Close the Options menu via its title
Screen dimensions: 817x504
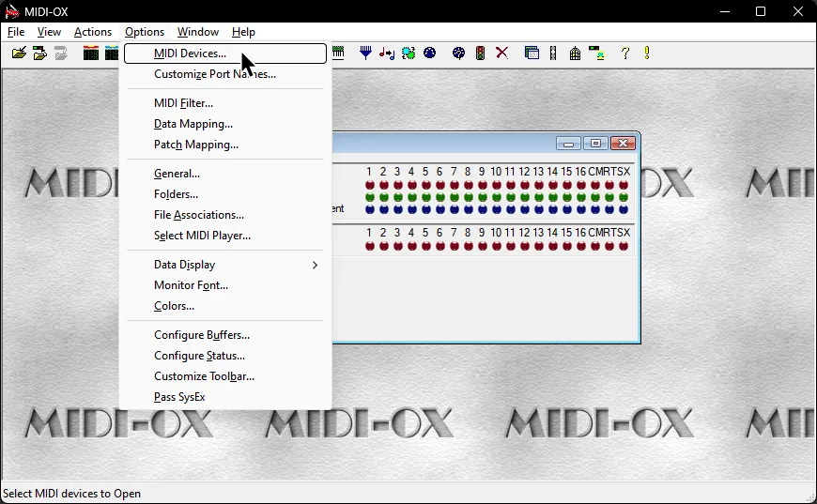point(145,32)
